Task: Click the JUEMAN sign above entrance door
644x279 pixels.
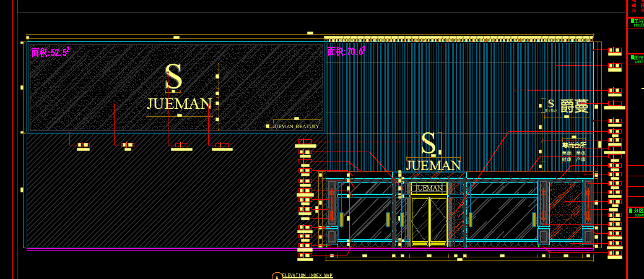Action: [x=429, y=188]
